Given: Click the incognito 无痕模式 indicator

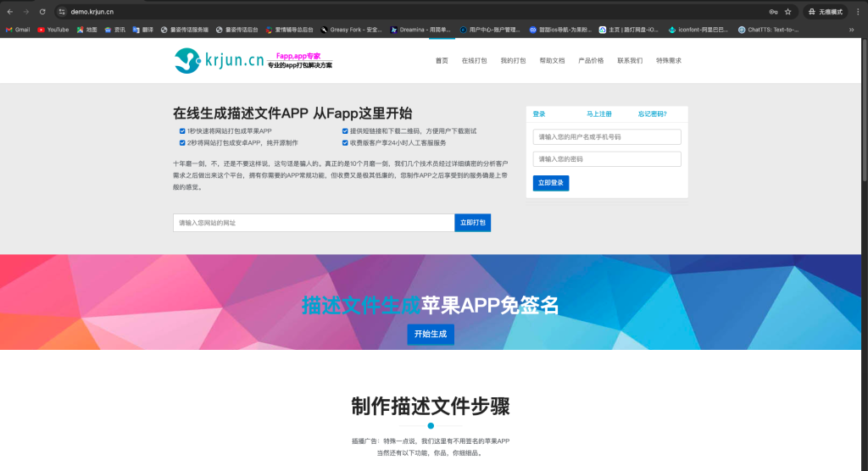Looking at the screenshot, I should (x=826, y=12).
